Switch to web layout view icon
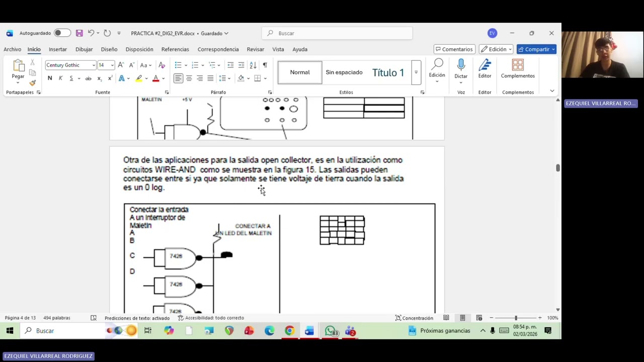The width and height of the screenshot is (644, 362). click(x=479, y=318)
